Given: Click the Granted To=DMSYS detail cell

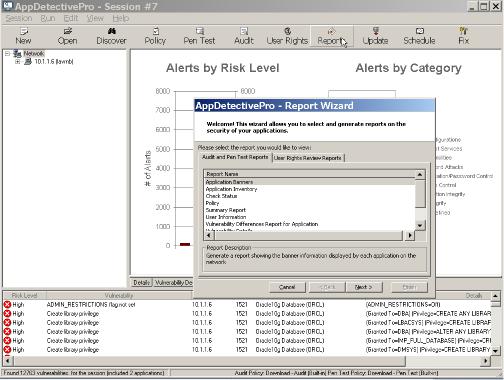Looking at the screenshot, I should [428, 349].
